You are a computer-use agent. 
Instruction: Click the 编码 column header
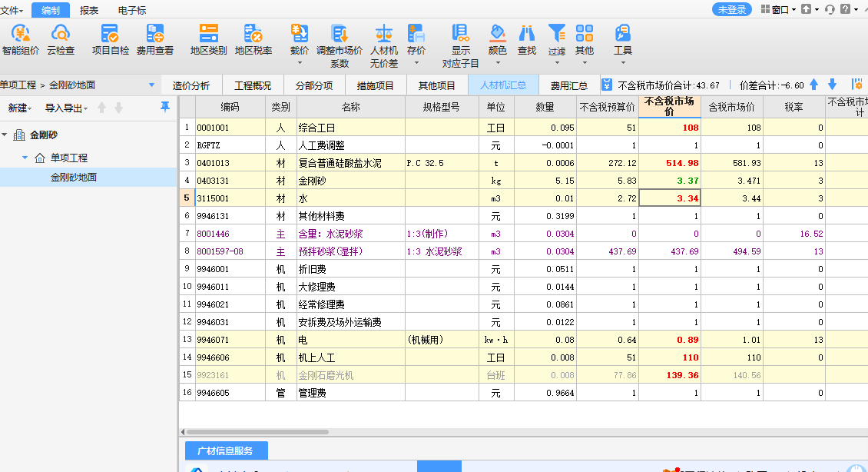pyautogui.click(x=230, y=107)
